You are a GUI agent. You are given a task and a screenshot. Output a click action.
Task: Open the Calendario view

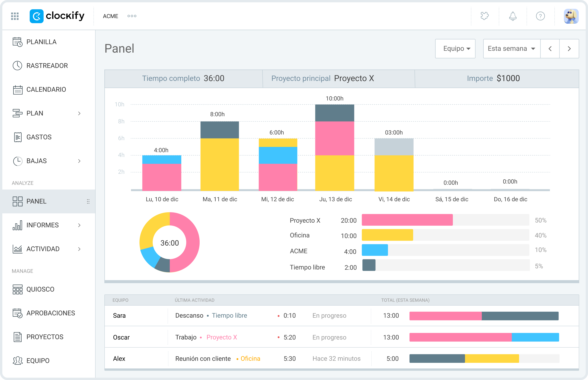[46, 89]
